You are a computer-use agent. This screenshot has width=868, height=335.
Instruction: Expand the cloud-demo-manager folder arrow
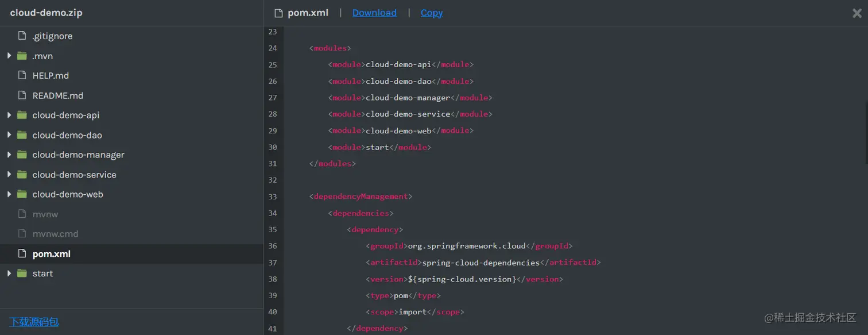point(9,155)
